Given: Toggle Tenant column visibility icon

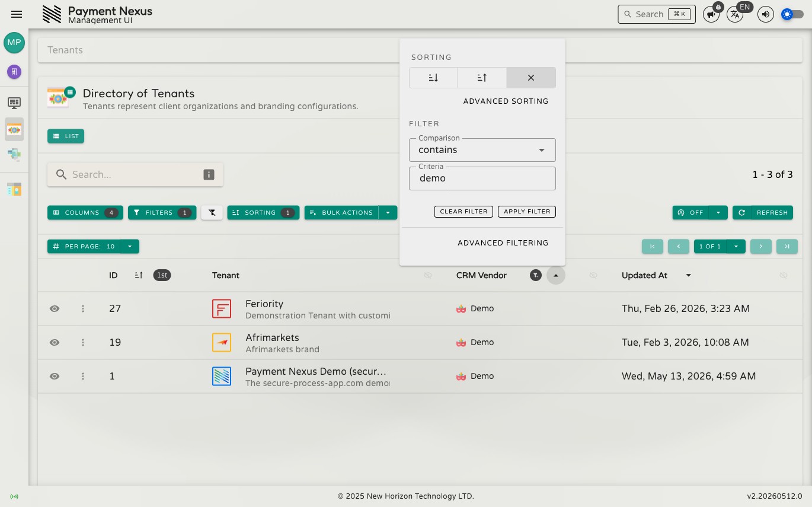Looking at the screenshot, I should (x=428, y=275).
